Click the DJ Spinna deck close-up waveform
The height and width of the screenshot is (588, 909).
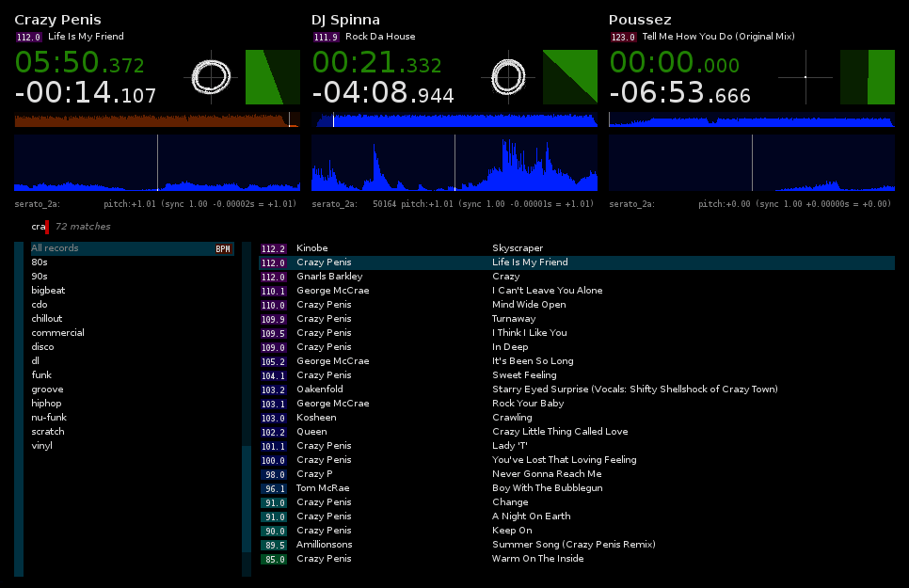point(454,163)
